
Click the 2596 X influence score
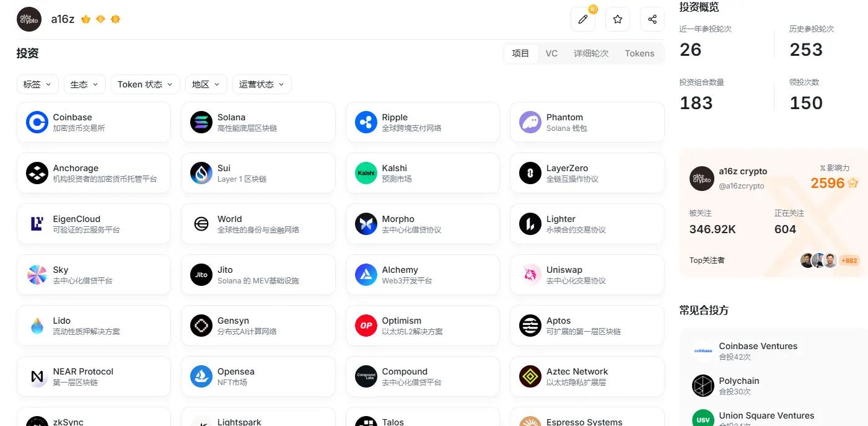pyautogui.click(x=828, y=183)
